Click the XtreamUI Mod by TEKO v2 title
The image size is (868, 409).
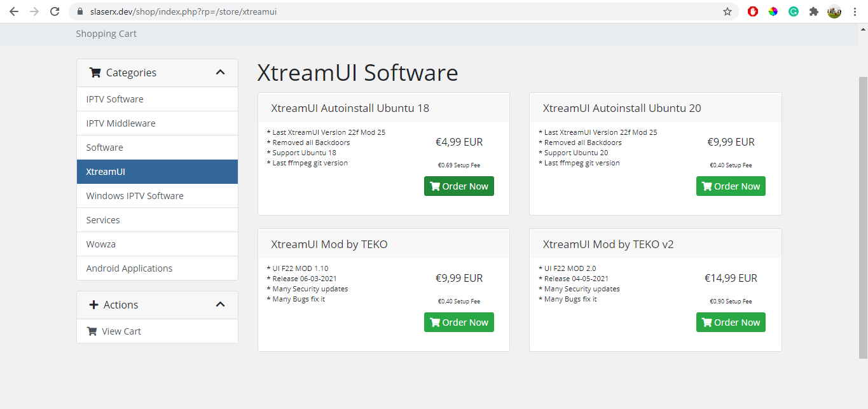click(x=608, y=244)
